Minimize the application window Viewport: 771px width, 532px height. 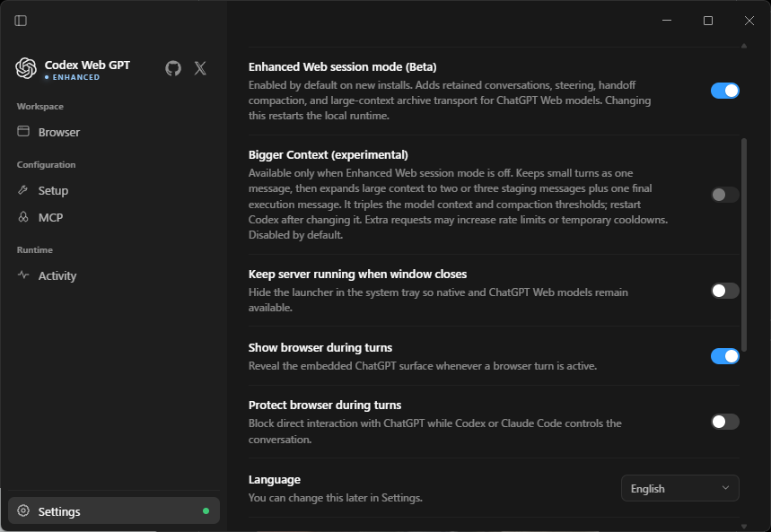pyautogui.click(x=667, y=21)
